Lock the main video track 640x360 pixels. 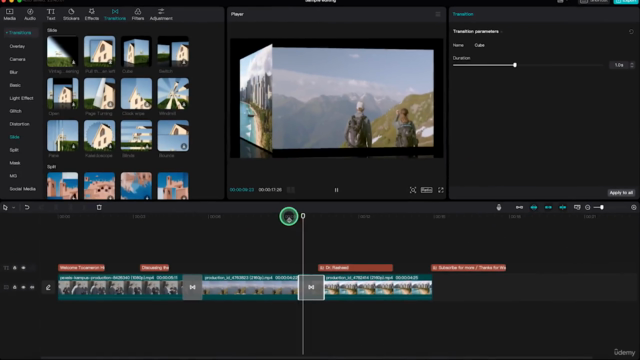(15, 287)
